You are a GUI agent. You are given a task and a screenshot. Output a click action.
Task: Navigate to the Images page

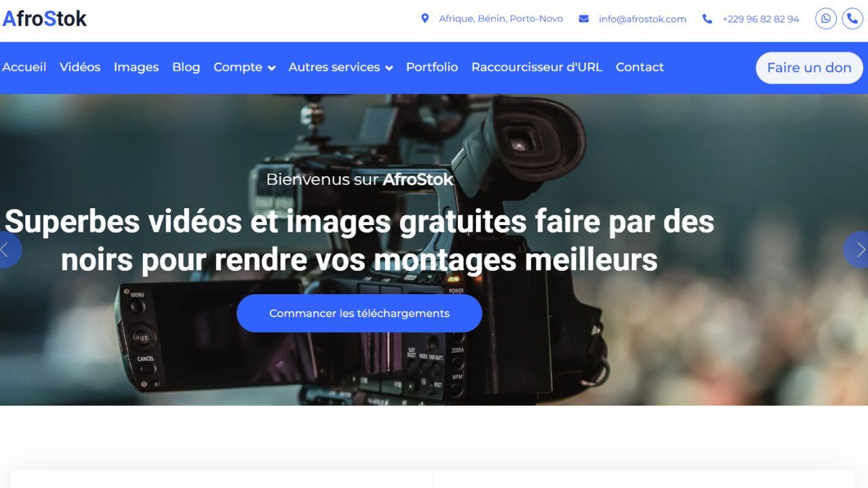(136, 67)
